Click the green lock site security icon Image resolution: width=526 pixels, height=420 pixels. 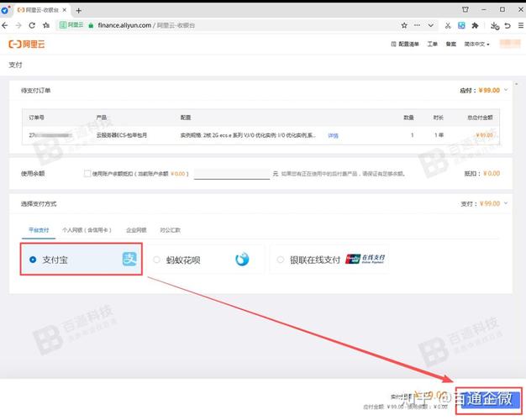pyautogui.click(x=91, y=25)
